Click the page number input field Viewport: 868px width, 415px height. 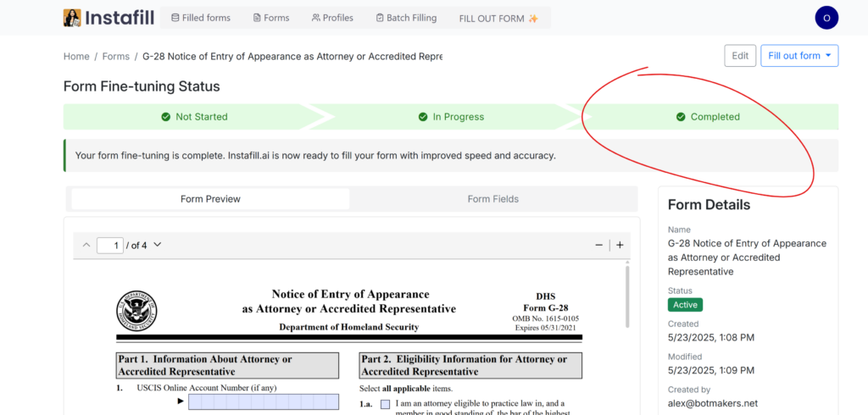109,245
